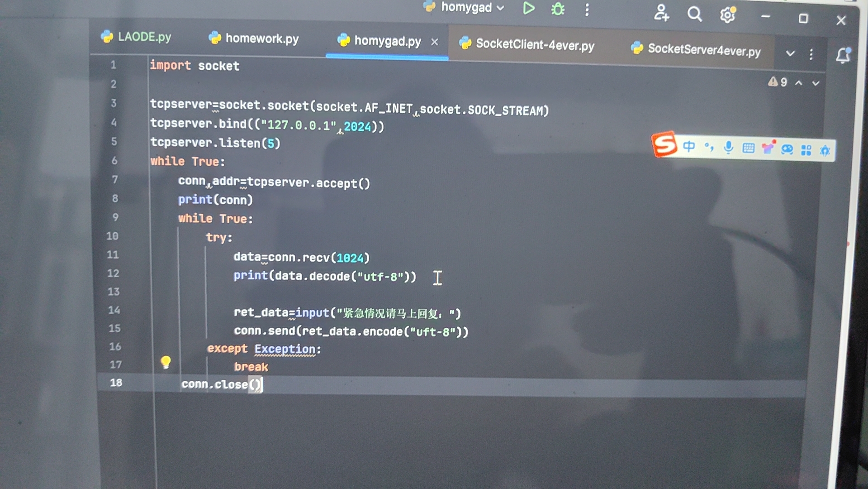
Task: Switch to the SocketServer4ever.py tab
Action: pyautogui.click(x=696, y=49)
